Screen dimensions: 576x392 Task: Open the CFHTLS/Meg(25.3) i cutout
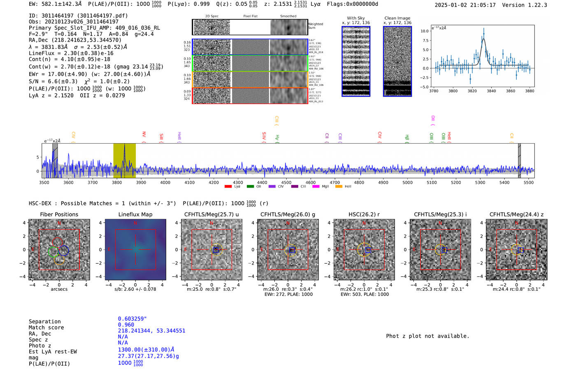pos(440,250)
